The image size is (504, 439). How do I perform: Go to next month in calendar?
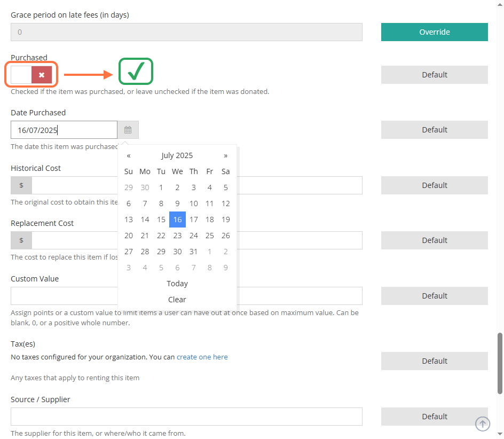point(226,155)
